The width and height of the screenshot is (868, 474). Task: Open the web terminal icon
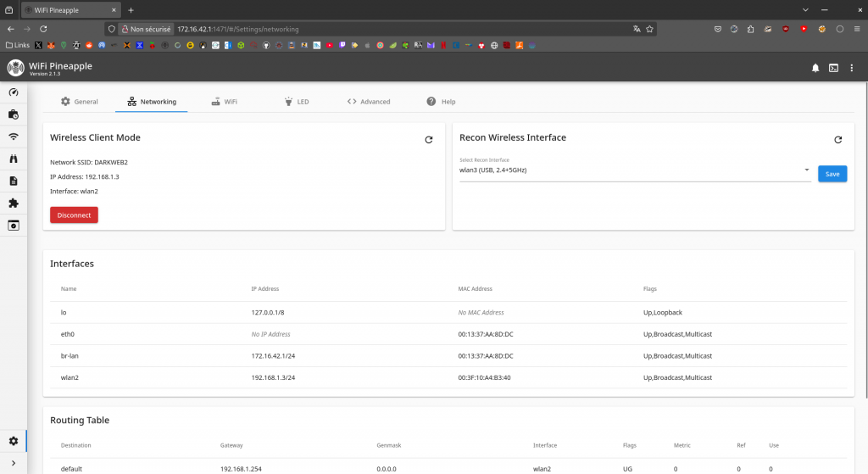(x=833, y=68)
